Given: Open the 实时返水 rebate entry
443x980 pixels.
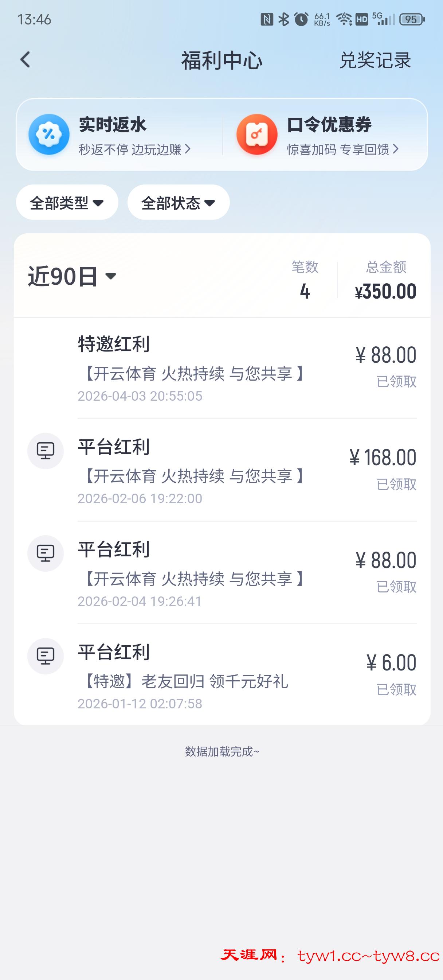Looking at the screenshot, I should click(113, 125).
